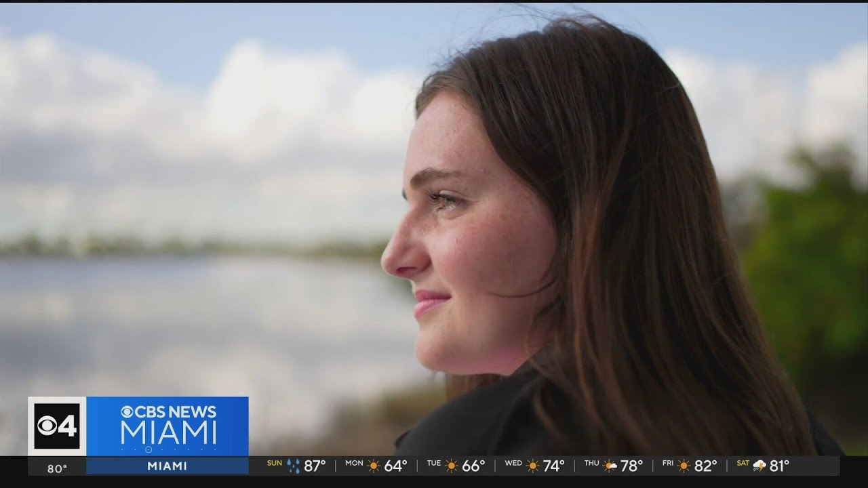This screenshot has height=488, width=868.
Task: Click the SAT day label
Action: coord(743,463)
